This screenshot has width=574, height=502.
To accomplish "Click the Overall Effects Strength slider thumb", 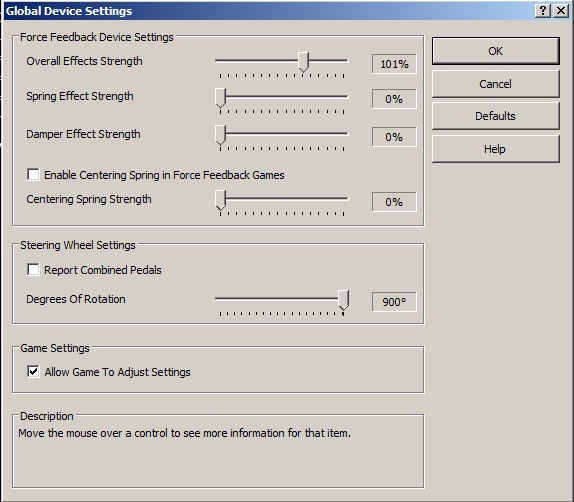I will [x=303, y=62].
